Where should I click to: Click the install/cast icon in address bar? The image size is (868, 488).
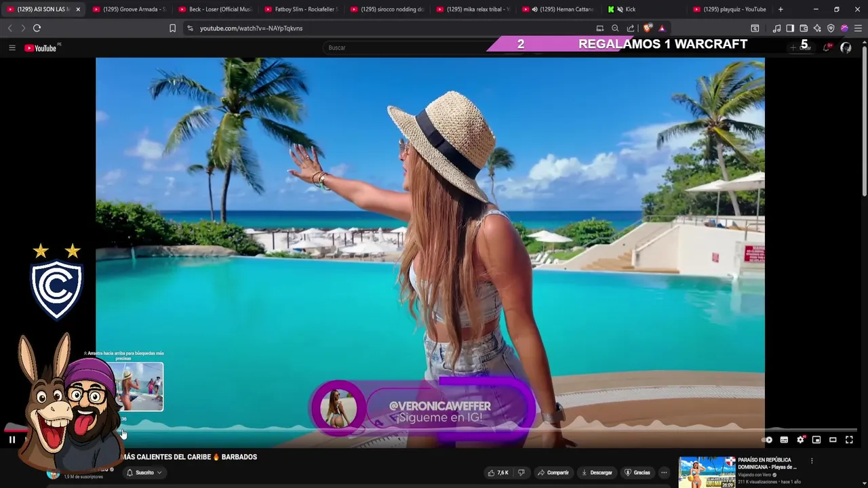(x=599, y=28)
